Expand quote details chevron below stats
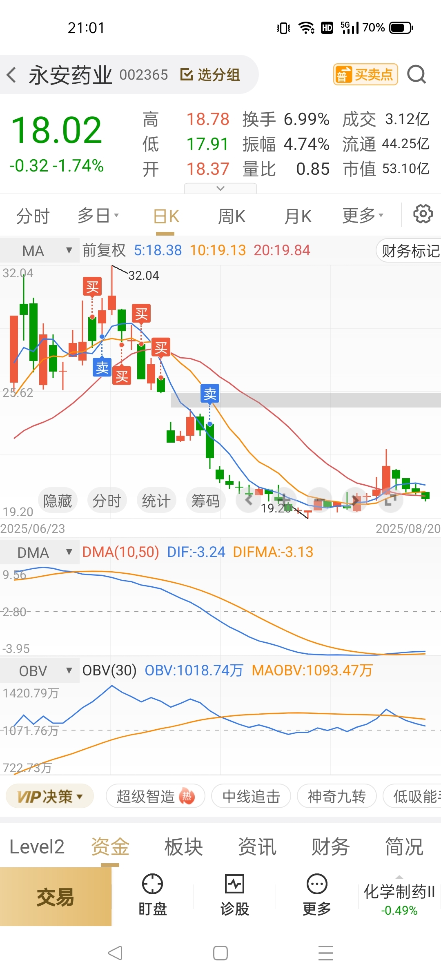The image size is (441, 980). coord(220,188)
